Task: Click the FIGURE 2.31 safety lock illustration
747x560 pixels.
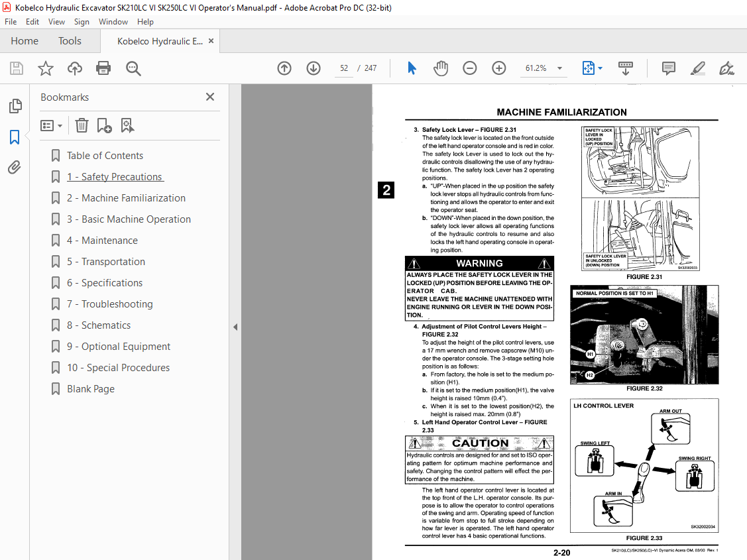Action: pyautogui.click(x=640, y=199)
